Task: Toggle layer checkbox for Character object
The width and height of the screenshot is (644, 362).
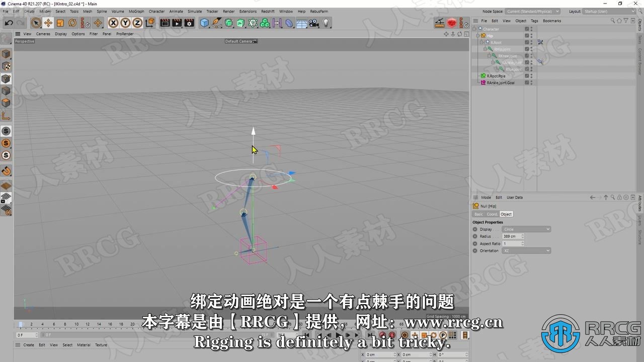Action: (527, 29)
